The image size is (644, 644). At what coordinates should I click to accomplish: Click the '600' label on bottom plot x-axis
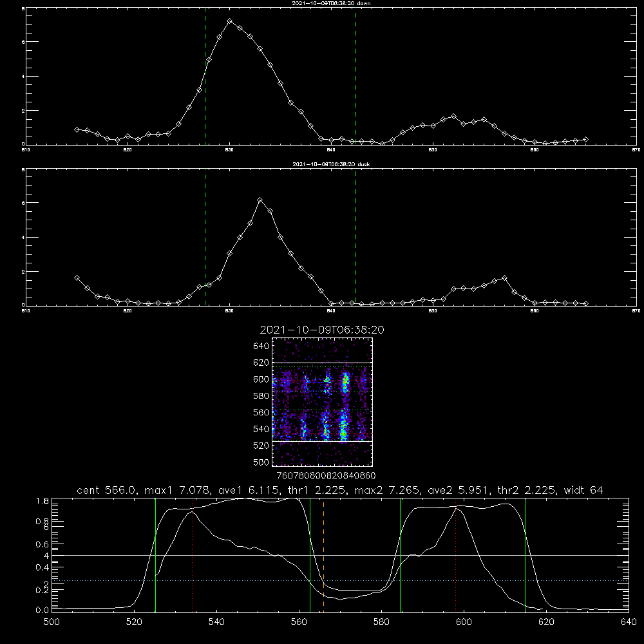point(464,622)
